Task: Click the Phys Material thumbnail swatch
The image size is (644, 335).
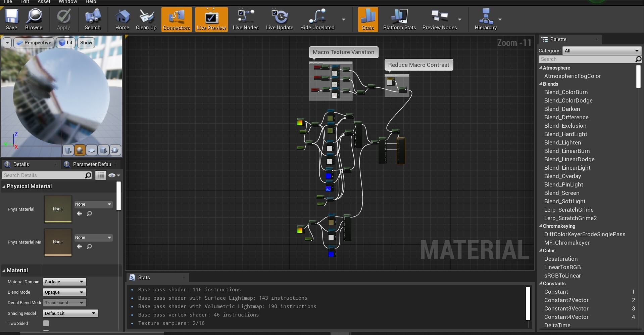Action: pos(58,209)
